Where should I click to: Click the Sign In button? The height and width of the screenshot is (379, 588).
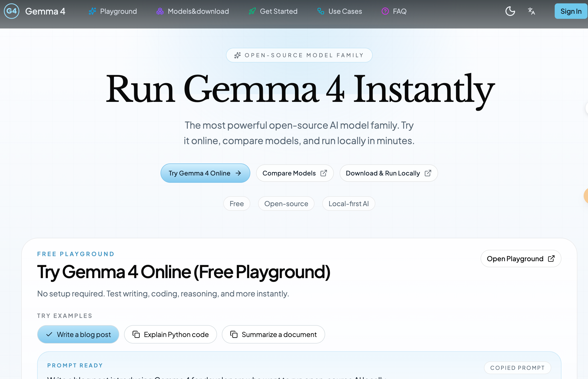(x=571, y=11)
